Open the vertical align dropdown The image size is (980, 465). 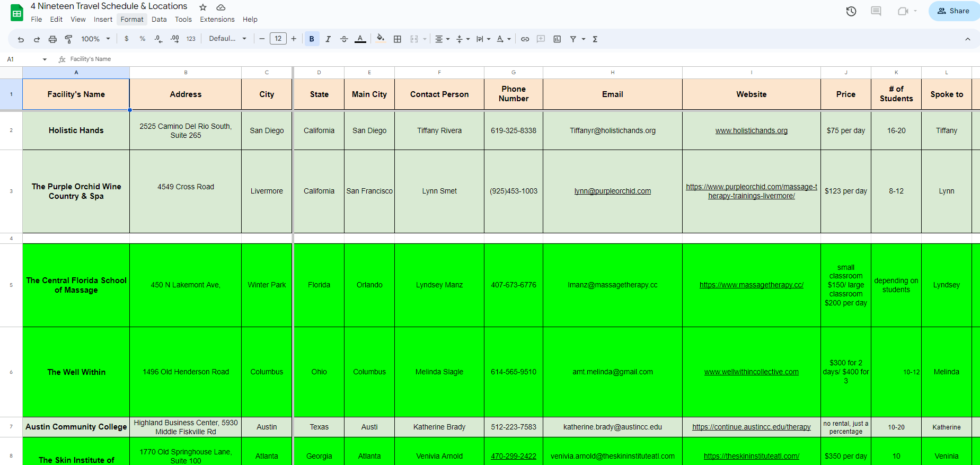click(x=463, y=39)
